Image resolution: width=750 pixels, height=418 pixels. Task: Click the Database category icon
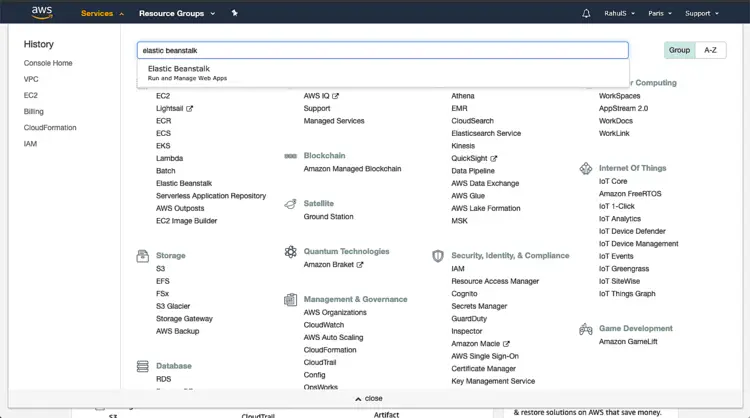(x=143, y=367)
